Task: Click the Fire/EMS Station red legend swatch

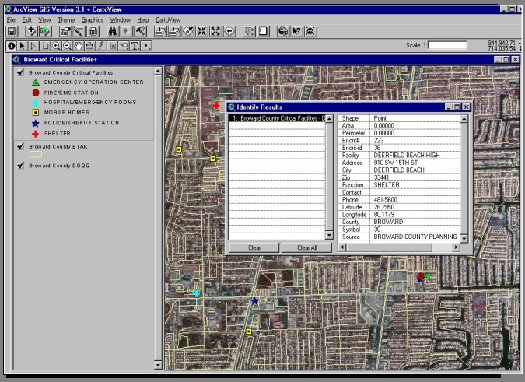Action: pyautogui.click(x=36, y=93)
